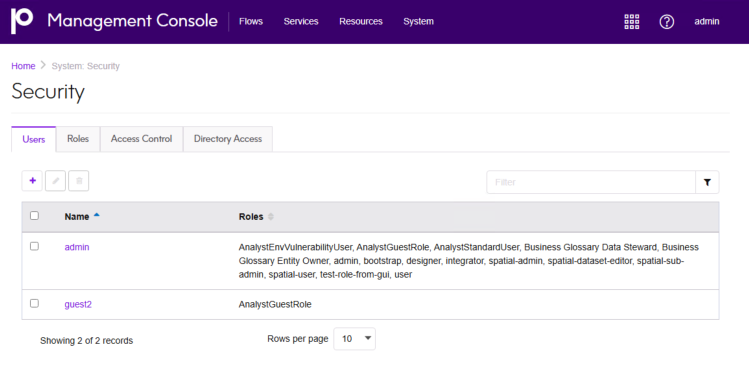Open the admin user link
The image size is (749, 366).
77,248
